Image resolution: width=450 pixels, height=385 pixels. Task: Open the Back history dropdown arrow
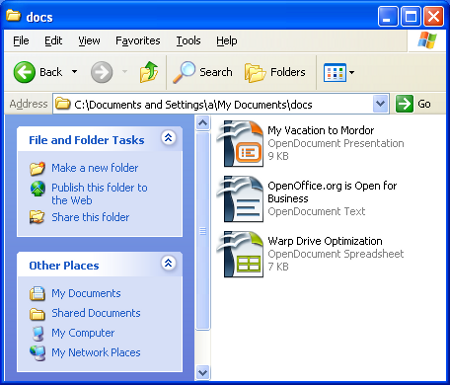pos(74,72)
